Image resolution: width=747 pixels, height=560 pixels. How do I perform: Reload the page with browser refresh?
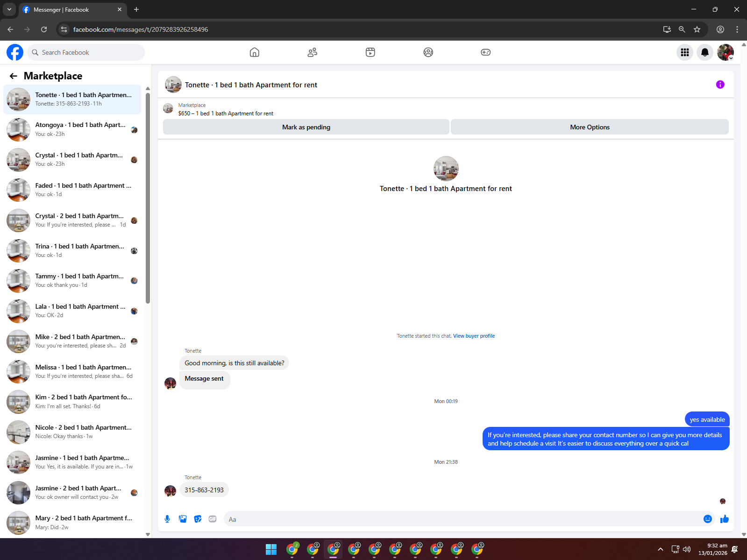(44, 29)
